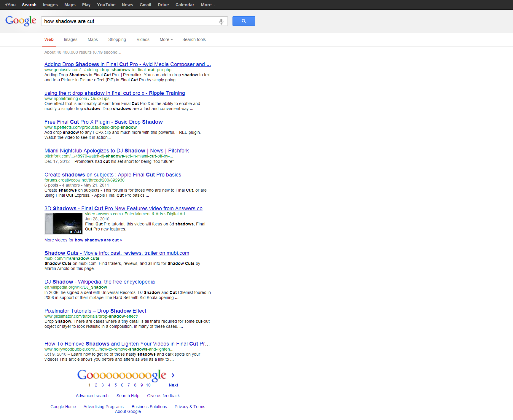513x420 pixels.
Task: Switch to the Shopping results tab
Action: 117,39
